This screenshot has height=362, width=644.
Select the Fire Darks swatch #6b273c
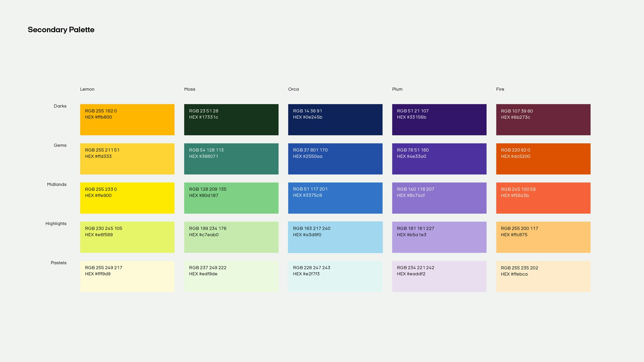coord(543,119)
